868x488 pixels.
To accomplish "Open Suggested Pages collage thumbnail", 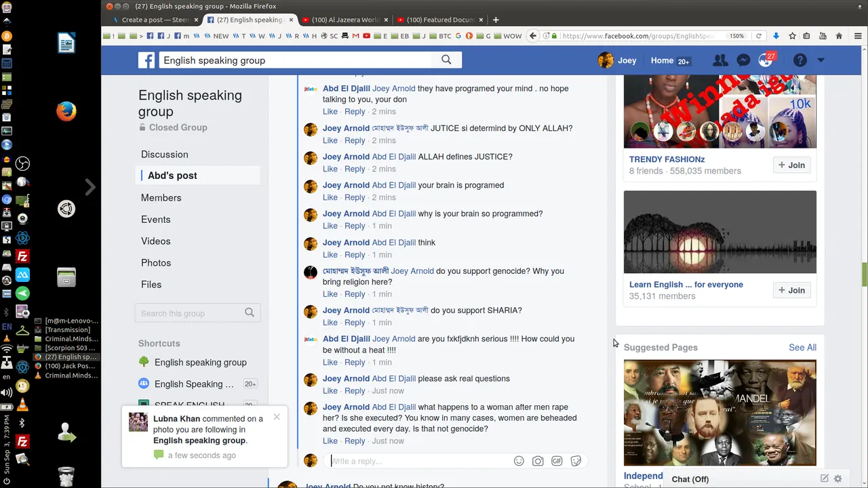I will tap(720, 413).
